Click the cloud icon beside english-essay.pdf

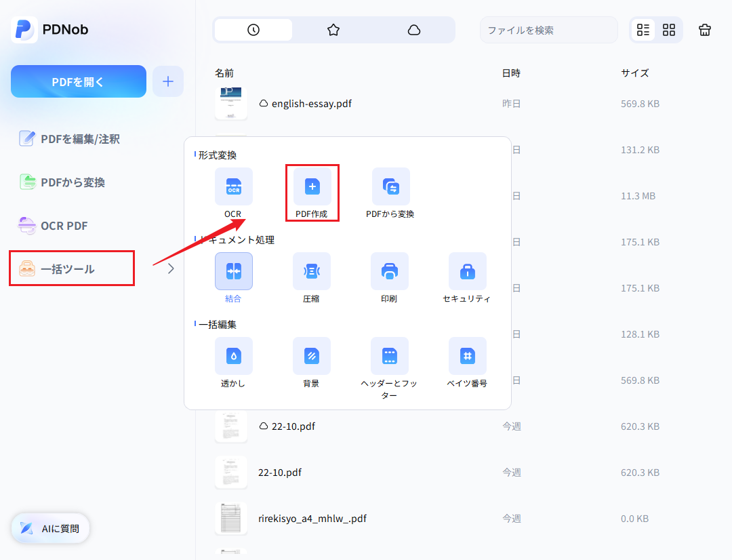coord(264,103)
